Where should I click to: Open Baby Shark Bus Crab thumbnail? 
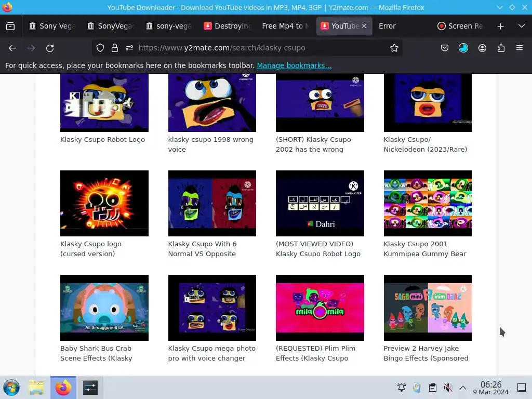tap(104, 308)
